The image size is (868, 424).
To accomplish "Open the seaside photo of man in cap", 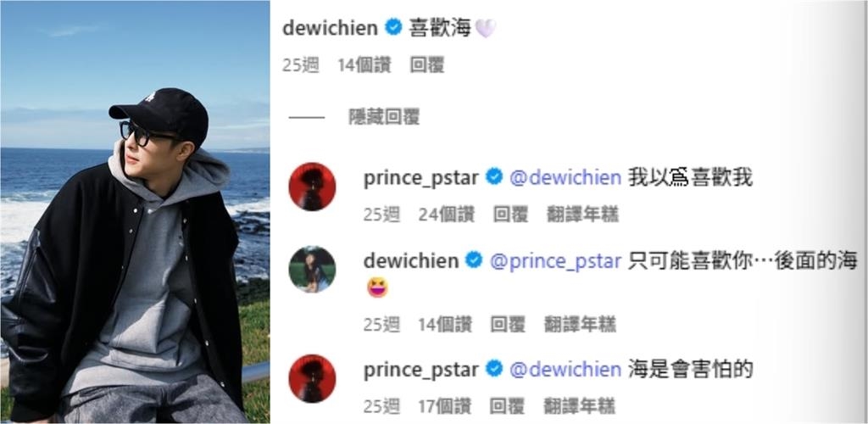I will tap(135, 212).
